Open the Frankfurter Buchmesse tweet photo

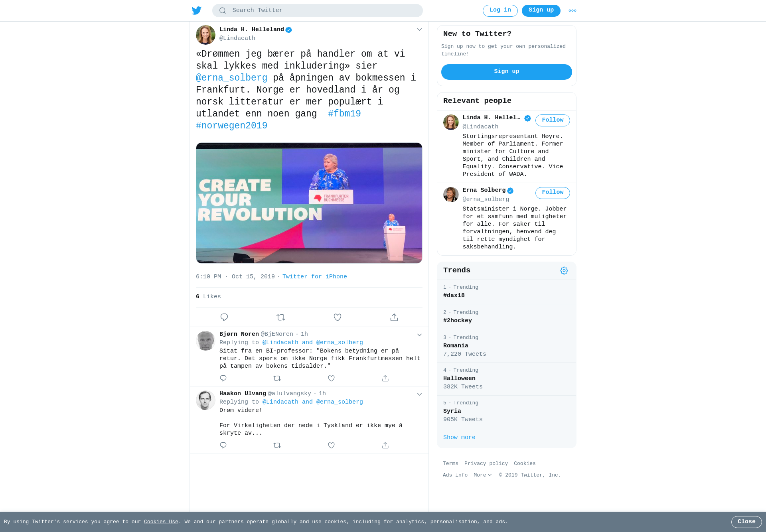point(309,203)
